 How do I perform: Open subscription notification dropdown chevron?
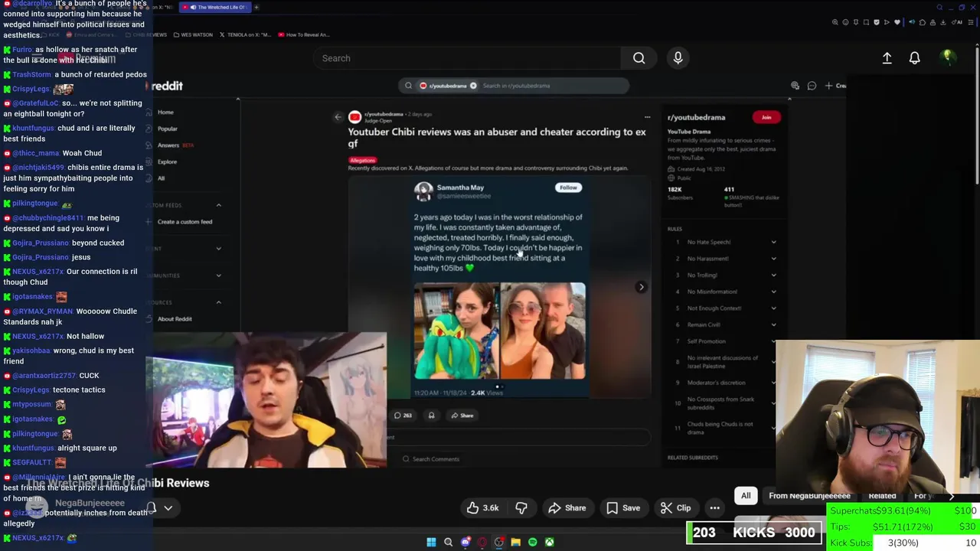[168, 508]
